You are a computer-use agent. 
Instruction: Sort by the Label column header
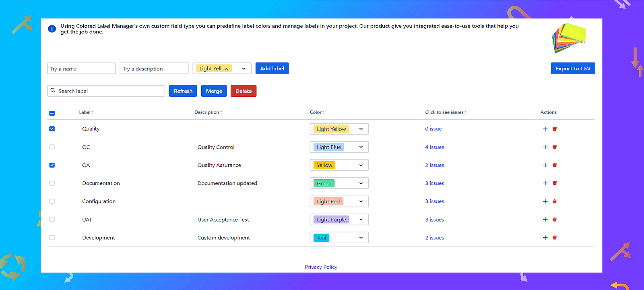point(86,112)
